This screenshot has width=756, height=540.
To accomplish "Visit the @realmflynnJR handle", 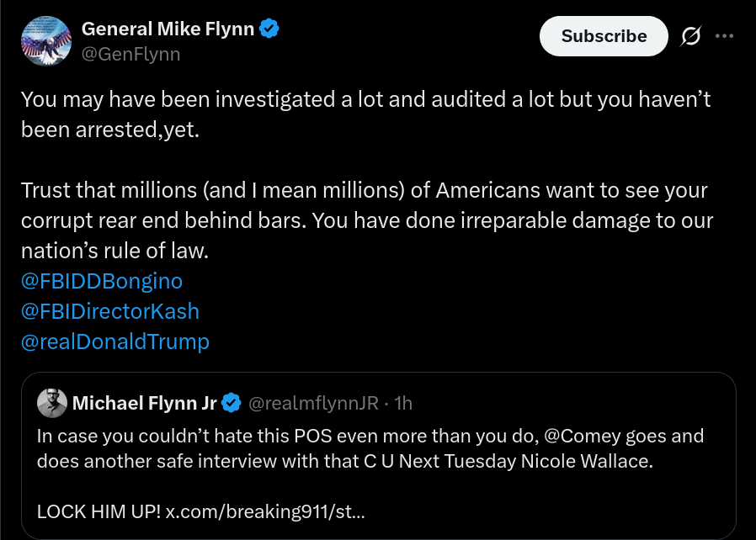I will click(x=313, y=403).
